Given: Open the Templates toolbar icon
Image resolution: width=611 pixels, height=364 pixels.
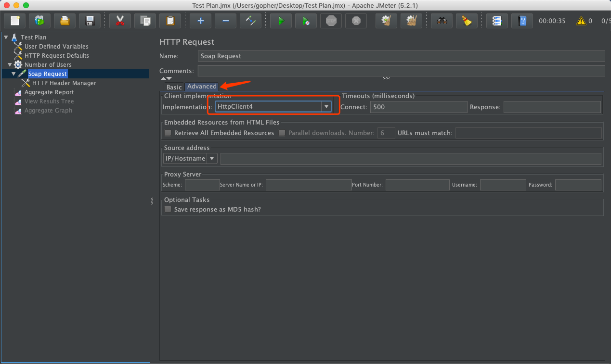Looking at the screenshot, I should (39, 21).
